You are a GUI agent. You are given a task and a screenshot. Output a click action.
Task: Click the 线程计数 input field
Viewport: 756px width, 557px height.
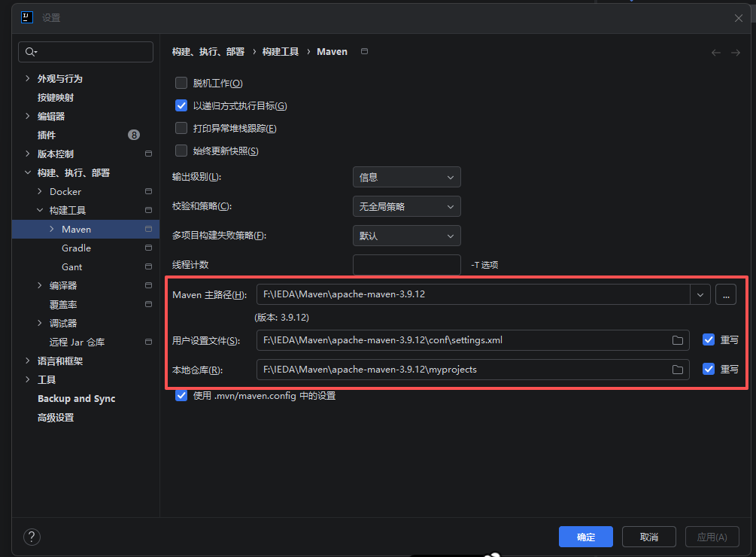coord(406,265)
